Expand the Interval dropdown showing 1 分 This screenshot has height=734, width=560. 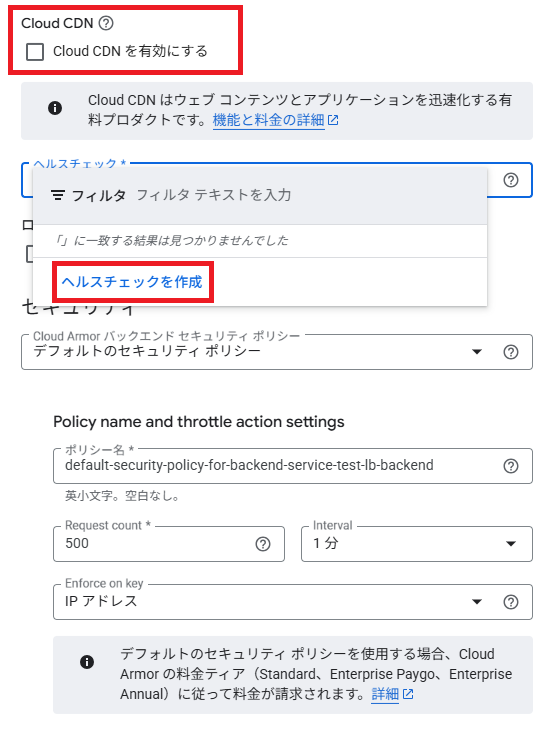[x=417, y=544]
